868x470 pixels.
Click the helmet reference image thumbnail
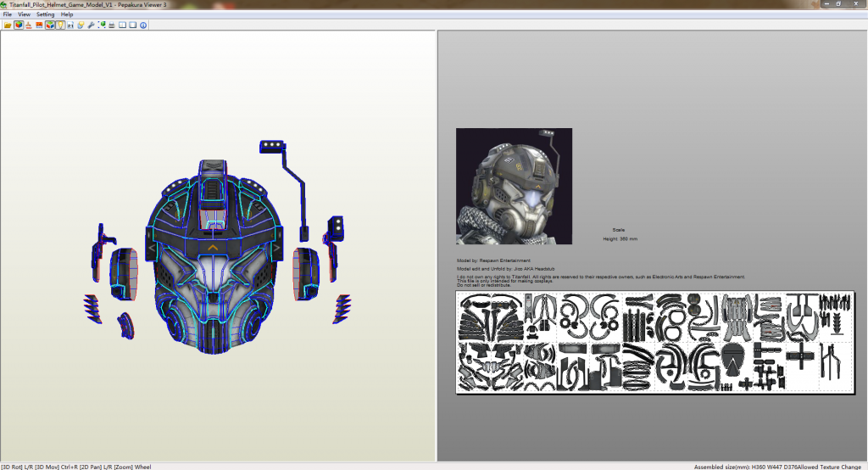tap(514, 187)
